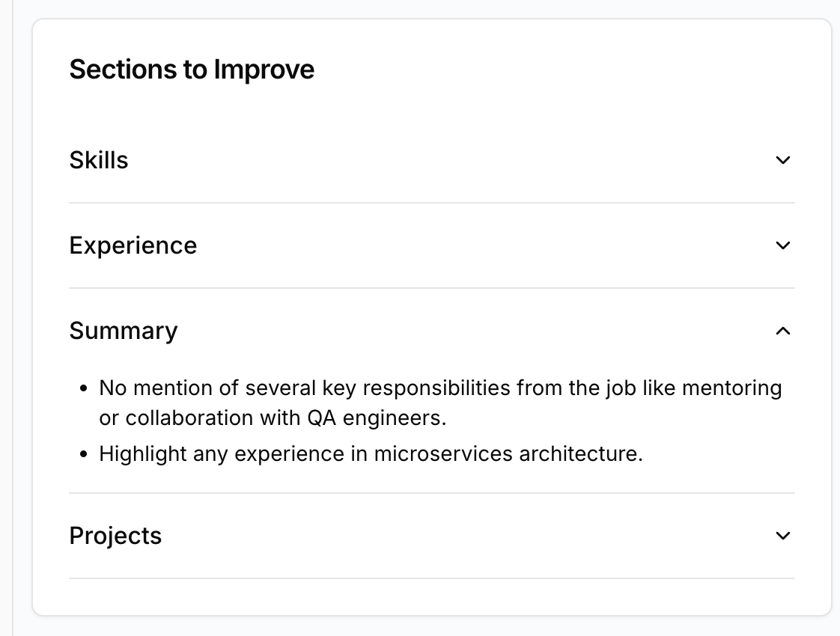Click the words "QA engineers"
Viewport: 840px width, 636px height.
tap(377, 418)
